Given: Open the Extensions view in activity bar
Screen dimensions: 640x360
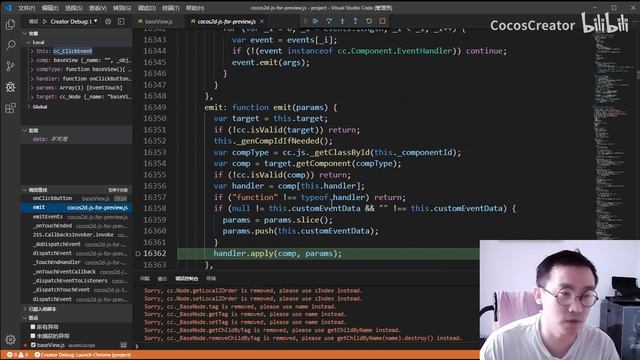Looking at the screenshot, I should [10, 108].
